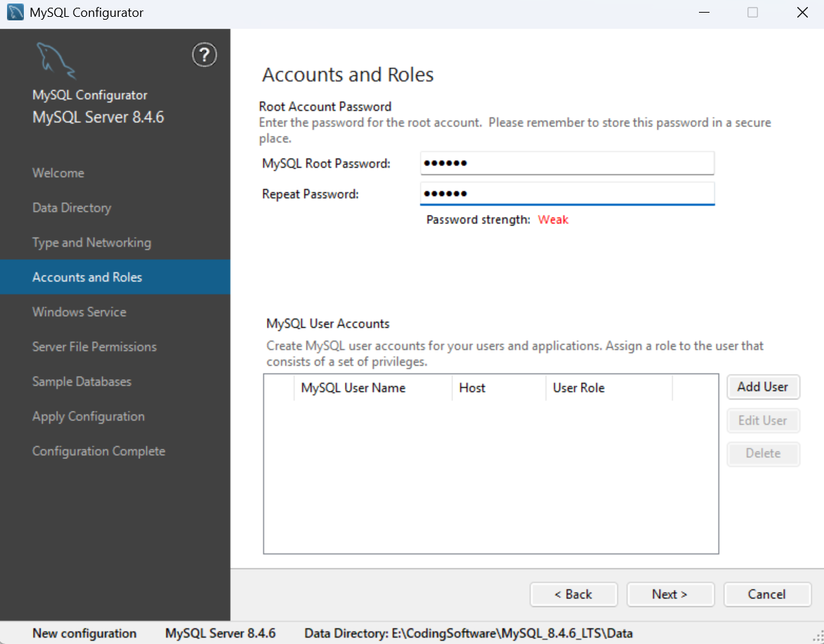Select the Welcome step in sidebar
This screenshot has width=824, height=644.
[58, 173]
